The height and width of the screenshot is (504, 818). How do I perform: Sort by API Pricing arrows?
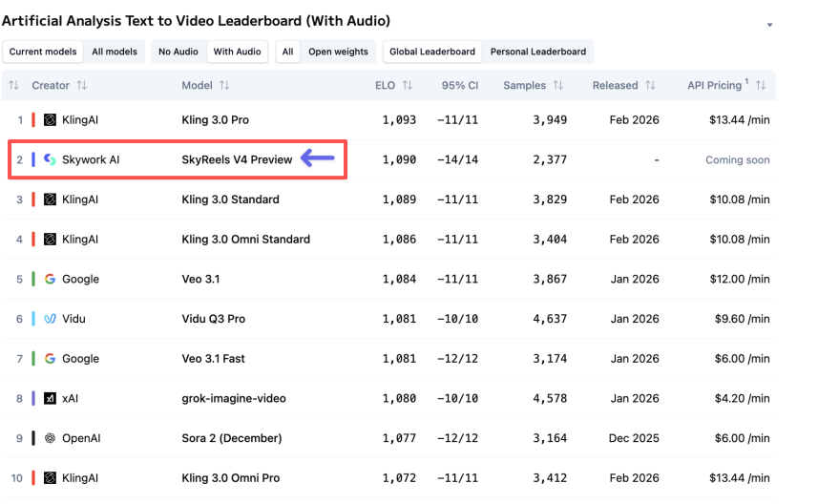tap(761, 86)
